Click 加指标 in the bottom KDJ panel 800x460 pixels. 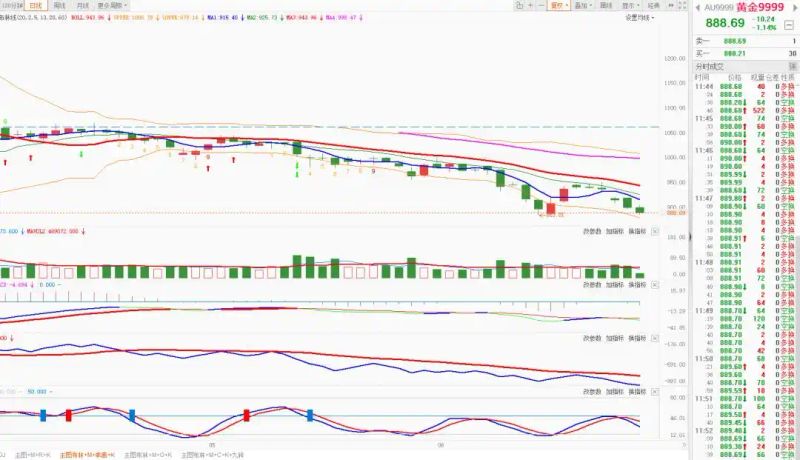pos(615,392)
